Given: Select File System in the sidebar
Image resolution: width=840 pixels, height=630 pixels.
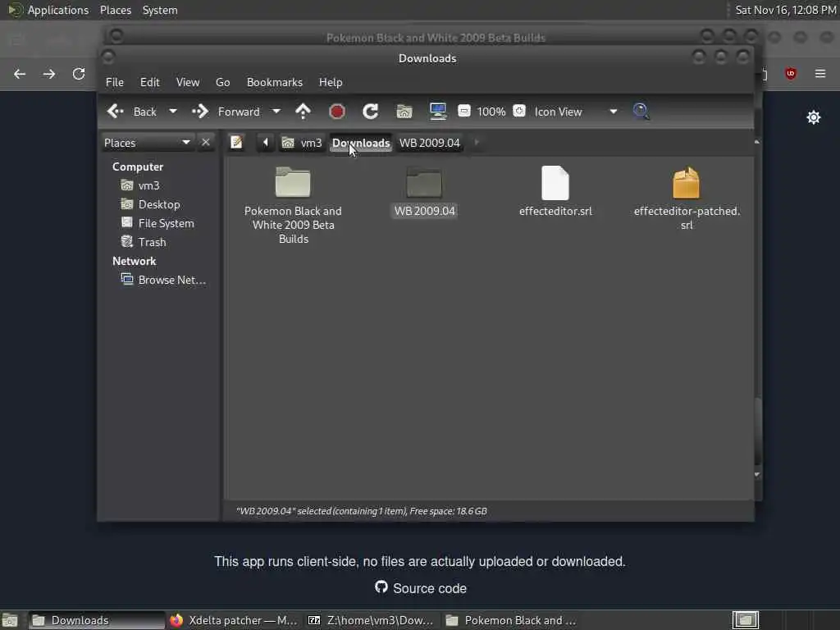Looking at the screenshot, I should [x=157, y=223].
